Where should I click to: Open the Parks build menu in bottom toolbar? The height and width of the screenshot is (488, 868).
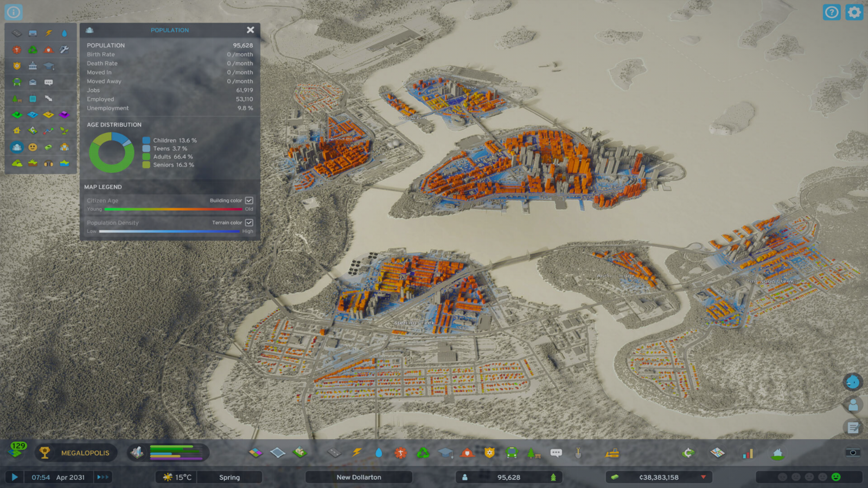pyautogui.click(x=533, y=453)
